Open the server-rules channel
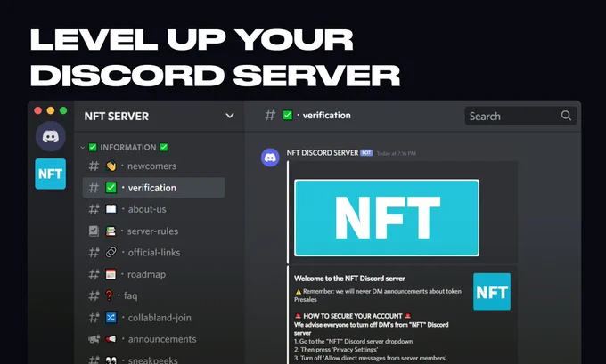 pos(153,231)
